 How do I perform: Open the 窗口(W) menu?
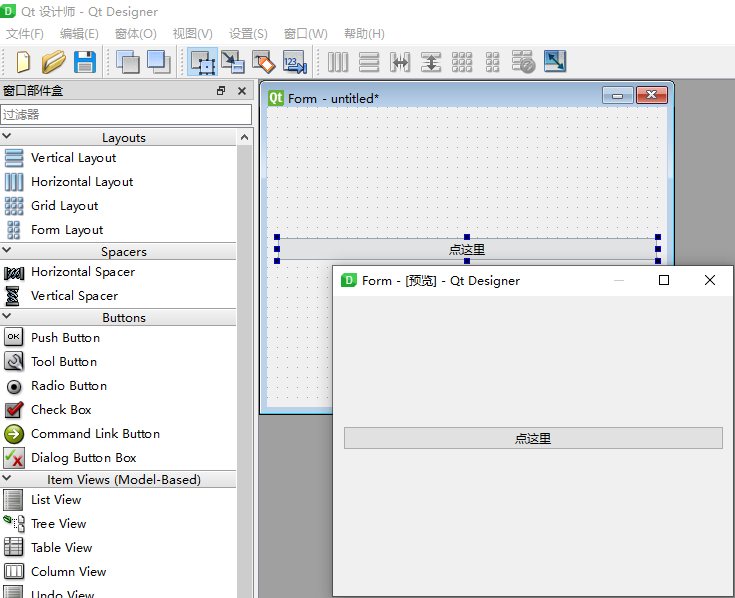click(x=306, y=34)
